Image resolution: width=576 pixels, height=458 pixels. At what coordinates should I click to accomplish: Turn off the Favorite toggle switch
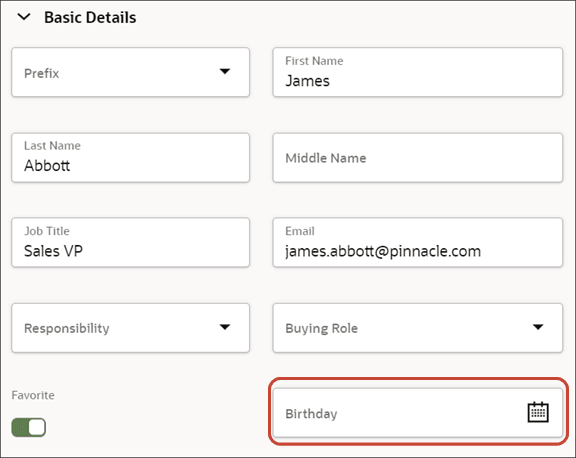29,428
